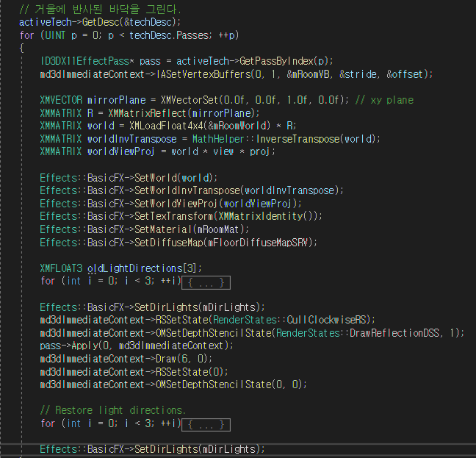The width and height of the screenshot is (476, 458).
Task: Click SetTexTransform(XMMatrixIdentity()) line
Action: coord(181,216)
